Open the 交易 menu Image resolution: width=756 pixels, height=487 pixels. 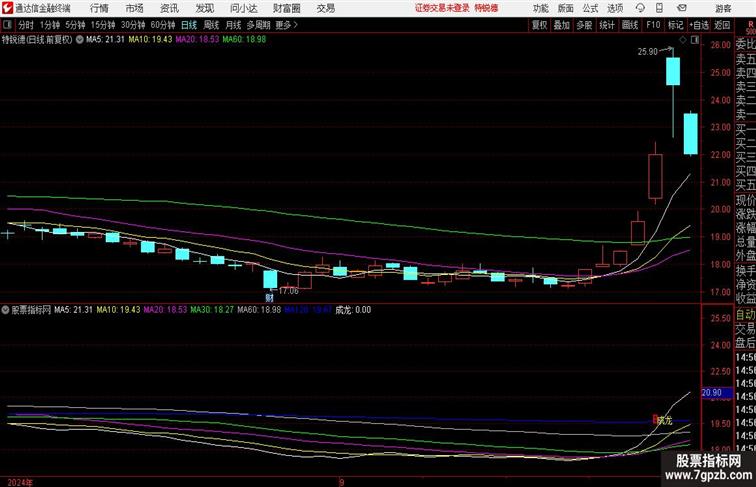click(x=325, y=8)
